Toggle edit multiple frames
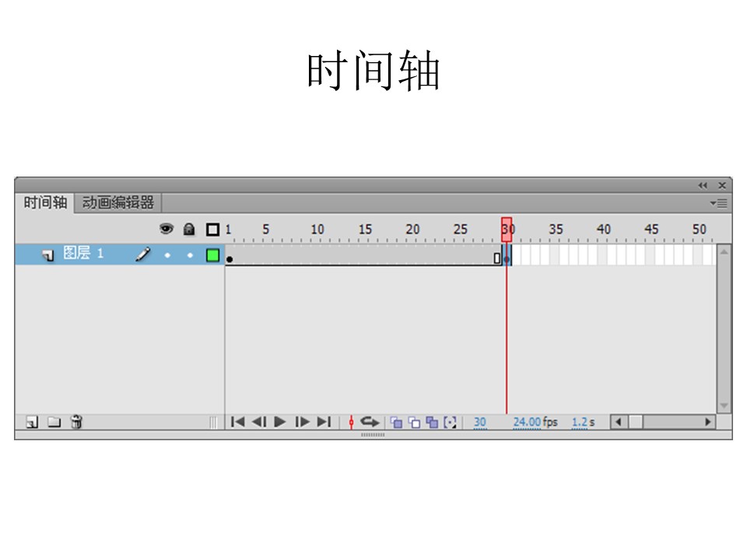Image resolution: width=747 pixels, height=560 pixels. [430, 422]
